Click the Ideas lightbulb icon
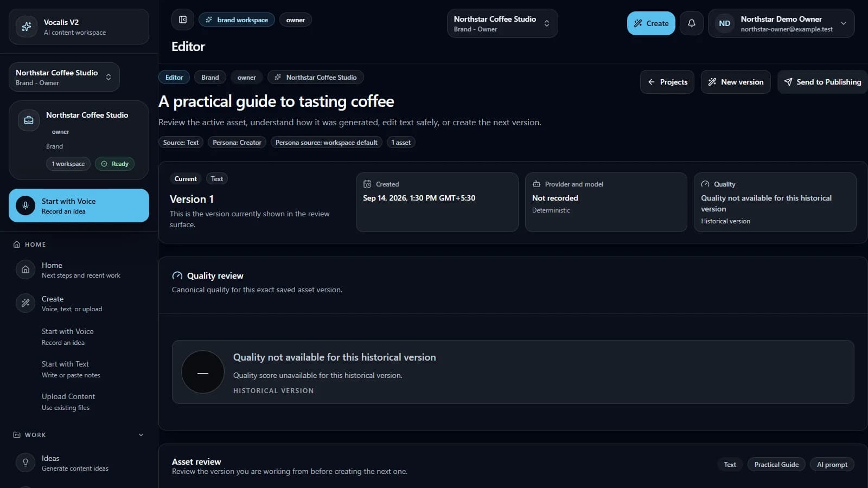 [25, 463]
